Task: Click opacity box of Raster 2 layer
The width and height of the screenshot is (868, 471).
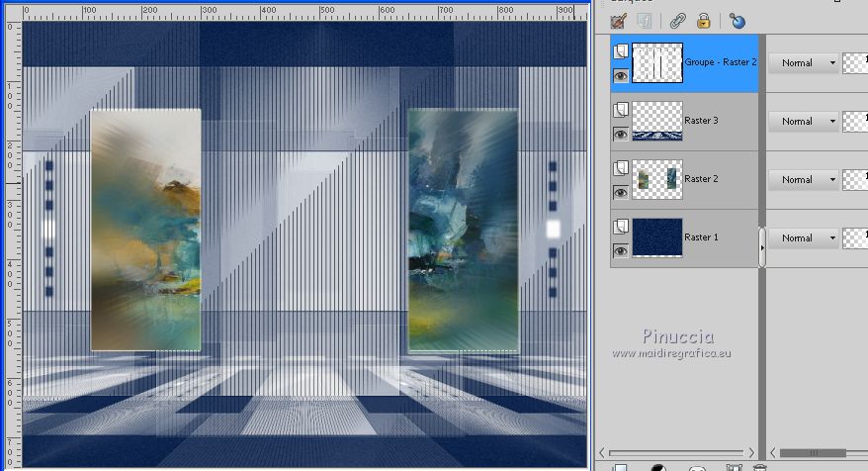Action: (x=855, y=179)
